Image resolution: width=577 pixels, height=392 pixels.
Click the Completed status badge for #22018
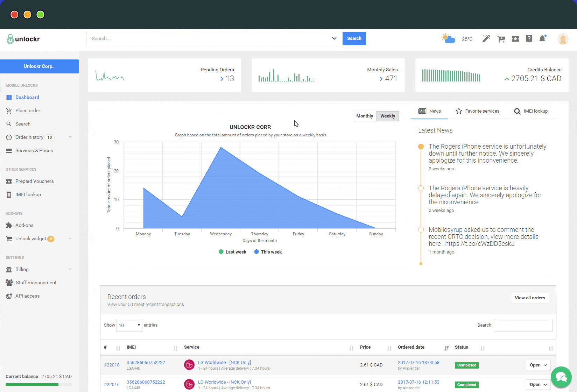pos(467,365)
